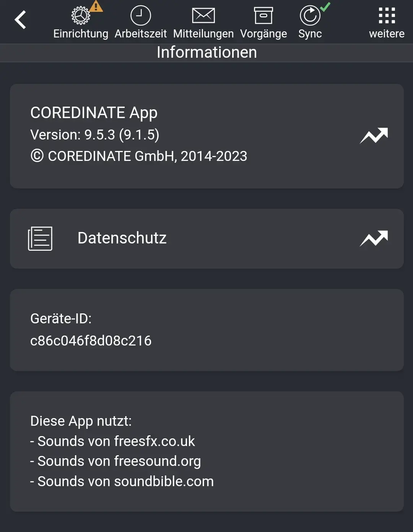Open the Einrichtung settings gear icon

[81, 15]
